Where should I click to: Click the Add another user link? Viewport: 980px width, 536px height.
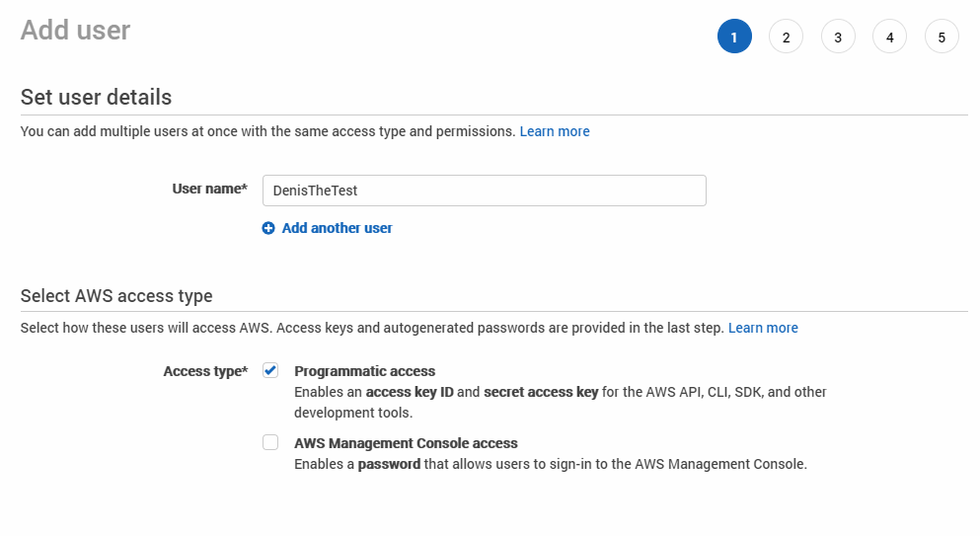(337, 228)
